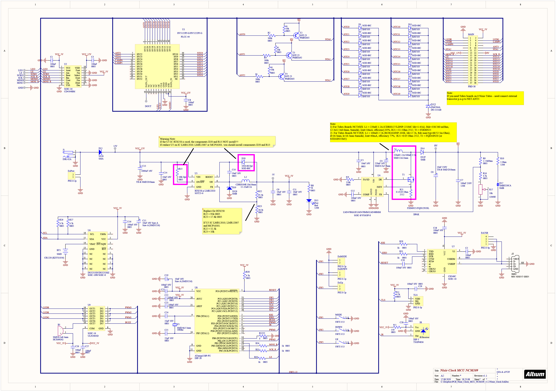Select the BT1 battery symbol
Image resolution: width=556 pixels, height=392 pixels.
click(65, 252)
